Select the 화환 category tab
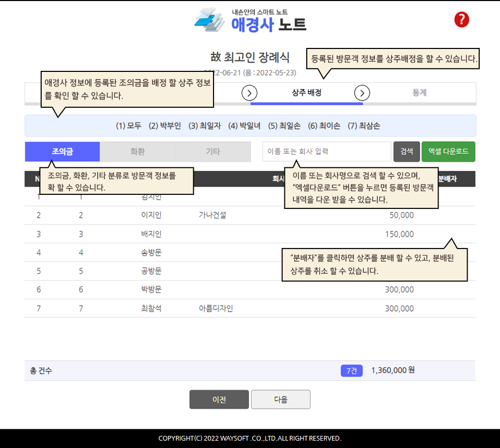 click(x=137, y=152)
